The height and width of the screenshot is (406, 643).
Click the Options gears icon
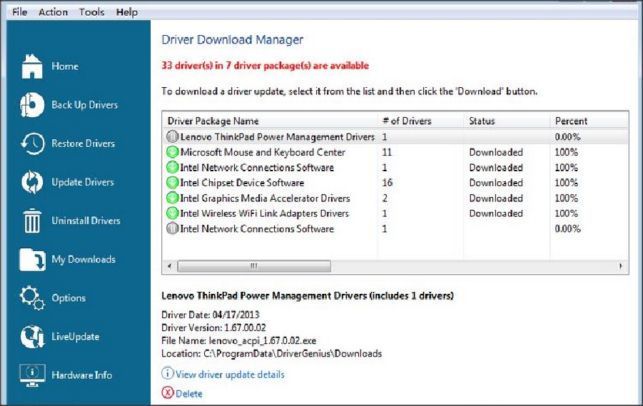click(32, 298)
